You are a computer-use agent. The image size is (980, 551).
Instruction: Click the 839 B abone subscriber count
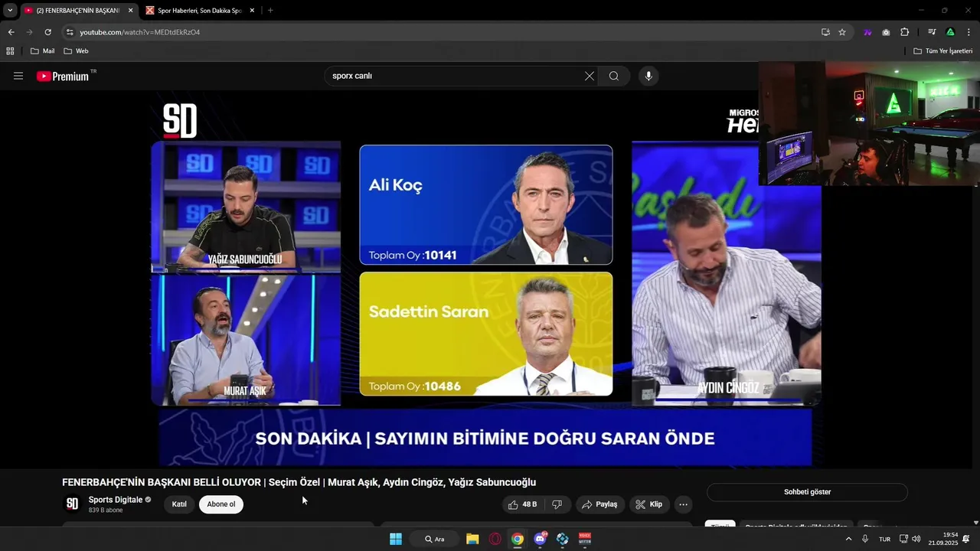point(106,510)
